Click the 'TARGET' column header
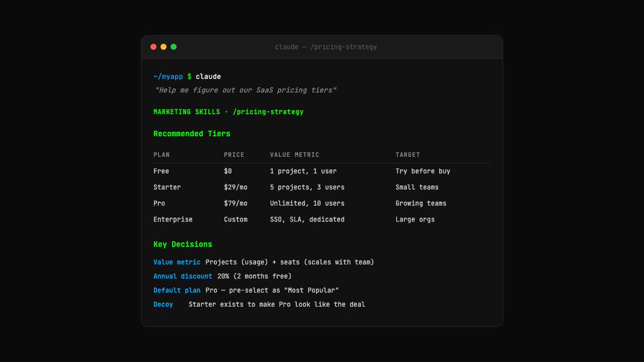Image resolution: width=644 pixels, height=362 pixels. 408,154
